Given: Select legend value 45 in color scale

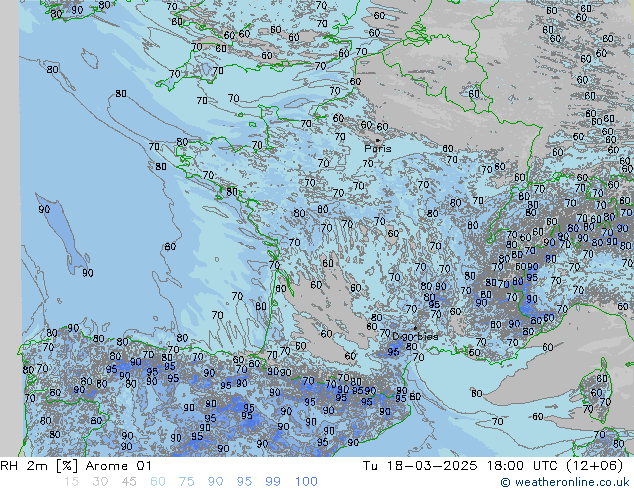Looking at the screenshot, I should coord(129,482).
